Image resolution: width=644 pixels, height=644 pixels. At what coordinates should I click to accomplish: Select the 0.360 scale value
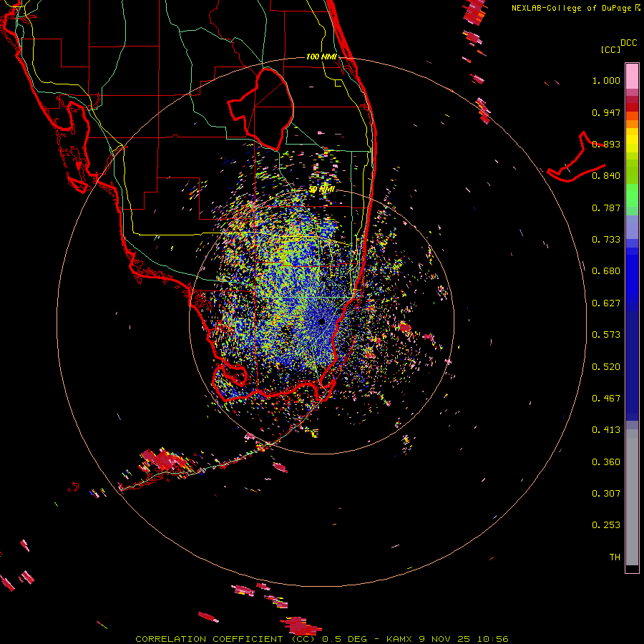(606, 462)
